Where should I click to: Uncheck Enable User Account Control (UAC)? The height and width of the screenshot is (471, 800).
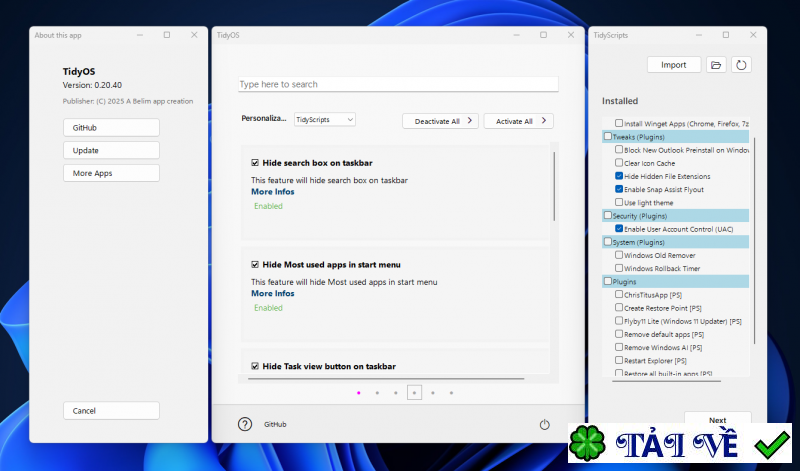[x=619, y=229]
